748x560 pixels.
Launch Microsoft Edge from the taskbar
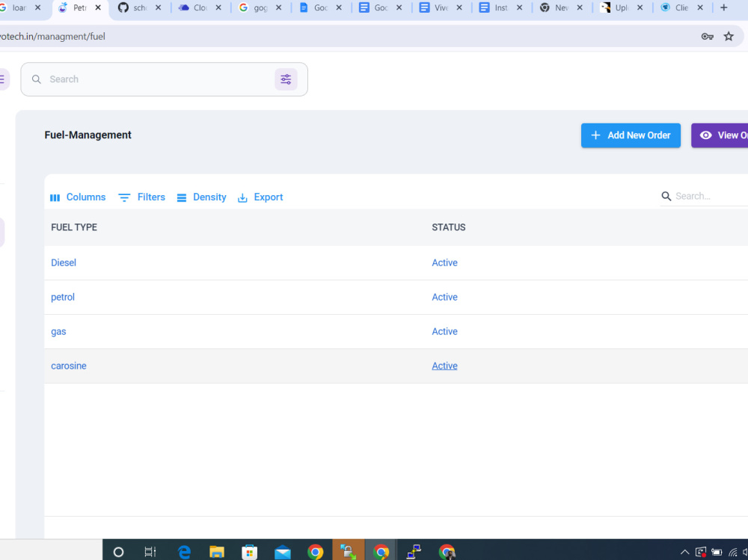click(184, 552)
